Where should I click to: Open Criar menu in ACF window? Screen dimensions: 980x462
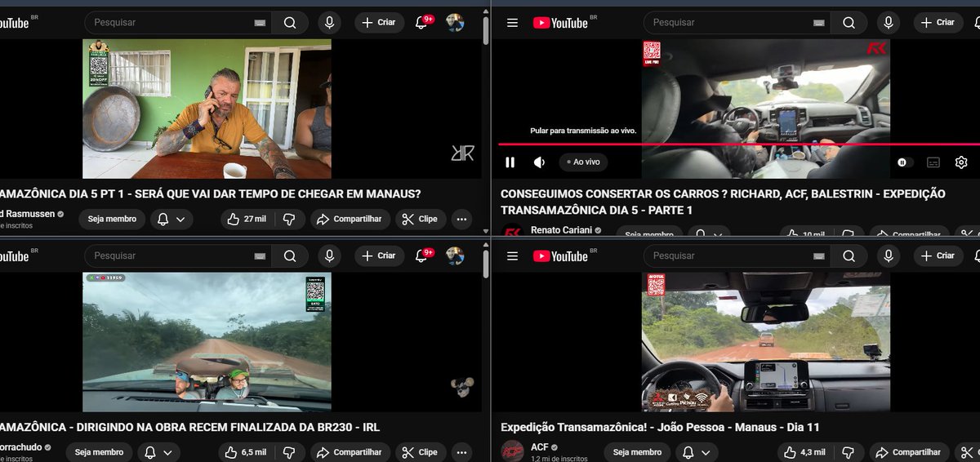(938, 256)
